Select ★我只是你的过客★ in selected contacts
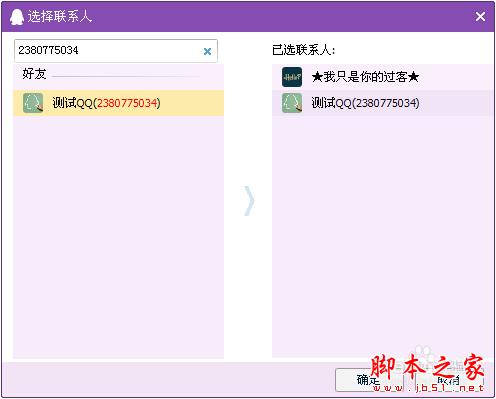The height and width of the screenshot is (399, 496). pos(383,77)
